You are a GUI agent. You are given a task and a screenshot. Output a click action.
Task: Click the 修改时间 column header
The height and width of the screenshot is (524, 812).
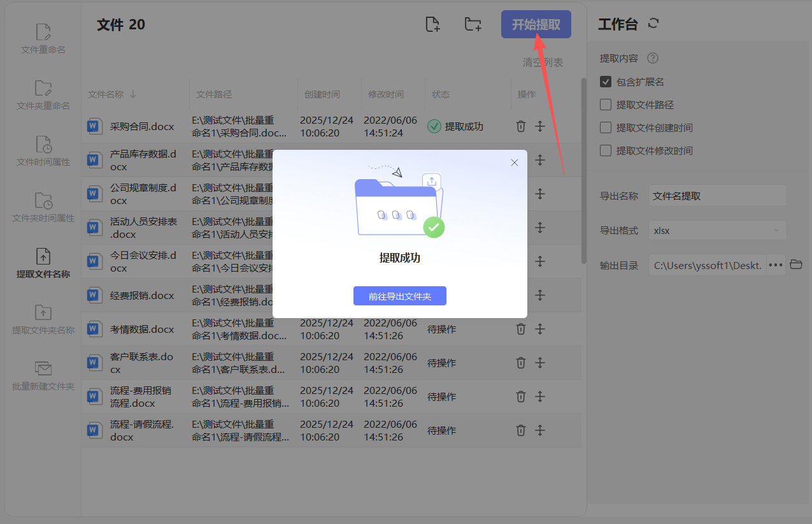[386, 94]
